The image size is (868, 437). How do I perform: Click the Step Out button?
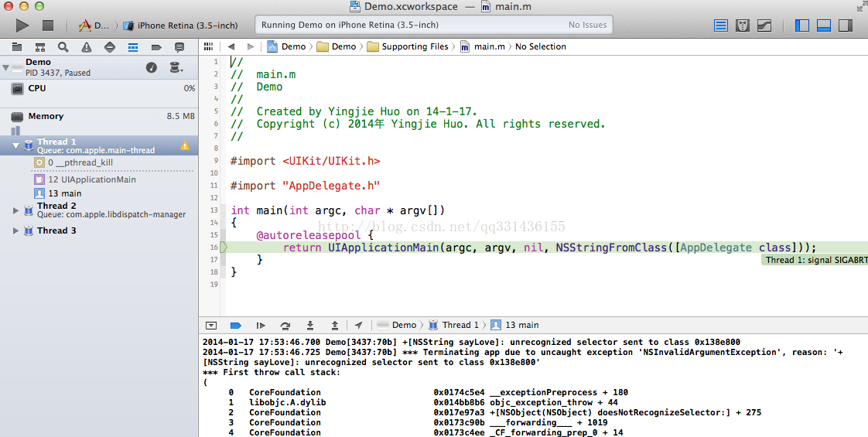[x=334, y=326]
